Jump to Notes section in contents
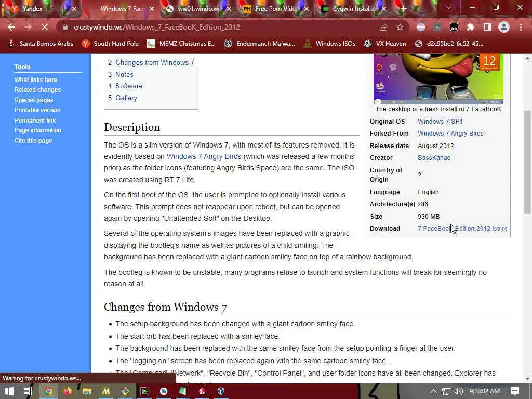Screen dimensions: 532x399 [x=124, y=74]
